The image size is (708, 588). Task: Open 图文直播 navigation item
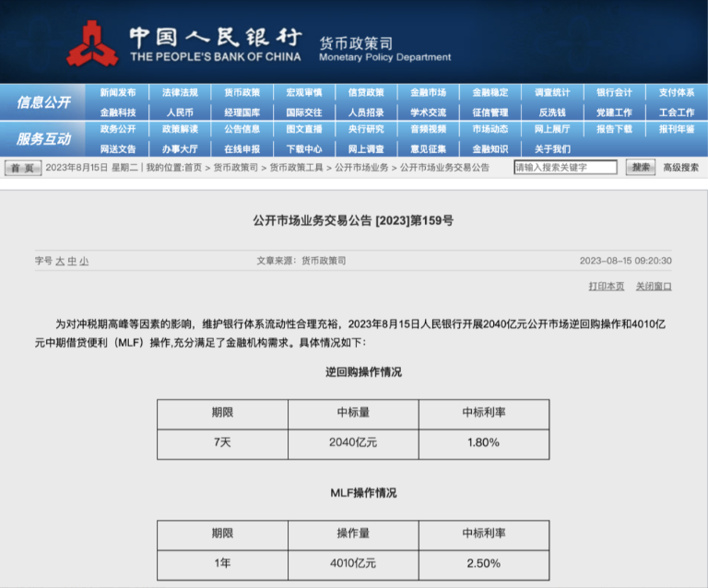[x=304, y=129]
